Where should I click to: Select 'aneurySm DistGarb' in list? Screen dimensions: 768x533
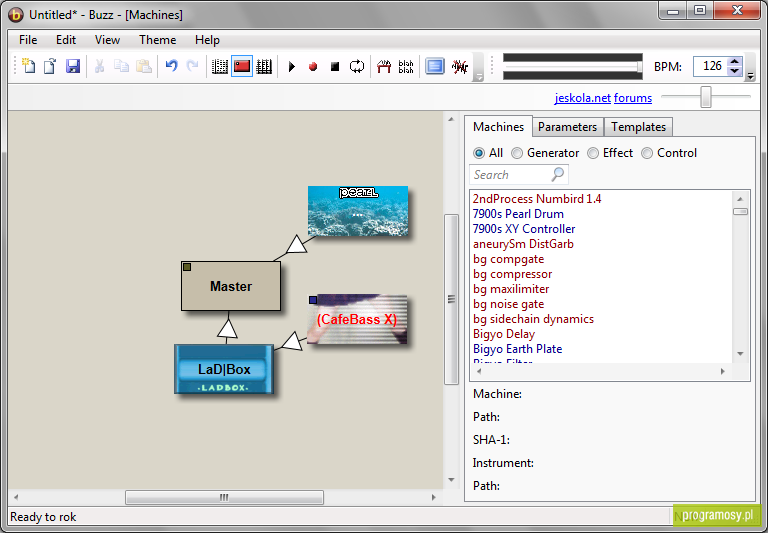click(523, 244)
